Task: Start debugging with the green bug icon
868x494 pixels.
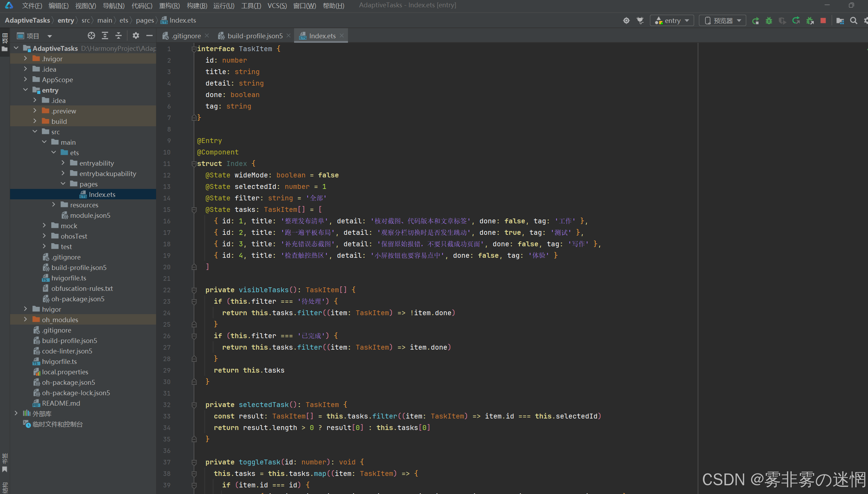Action: tap(769, 21)
